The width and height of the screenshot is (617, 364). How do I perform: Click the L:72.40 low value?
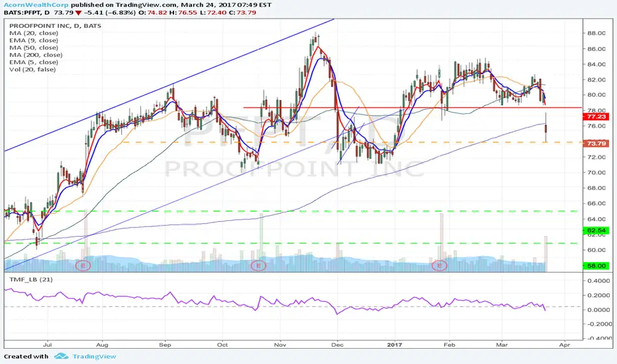[213, 13]
